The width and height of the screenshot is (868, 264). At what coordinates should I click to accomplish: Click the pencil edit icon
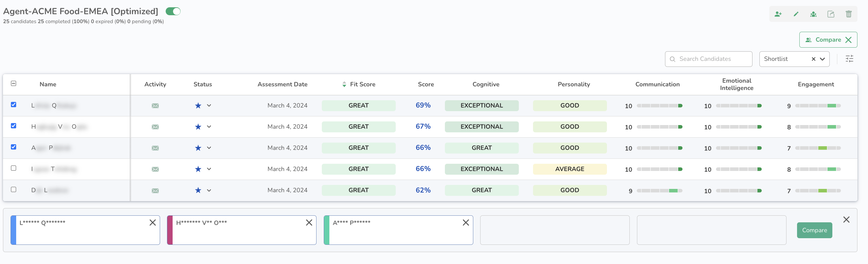pyautogui.click(x=795, y=14)
